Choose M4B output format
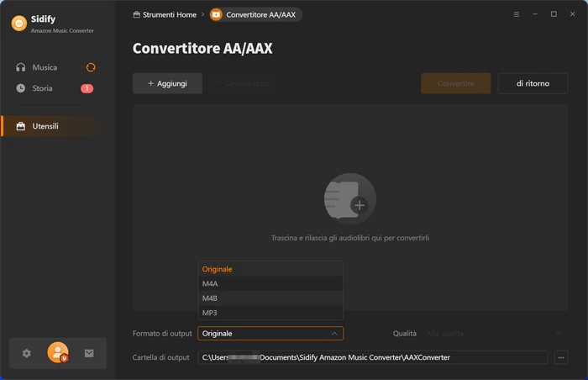Viewport: 588px width, 380px height. click(x=270, y=298)
